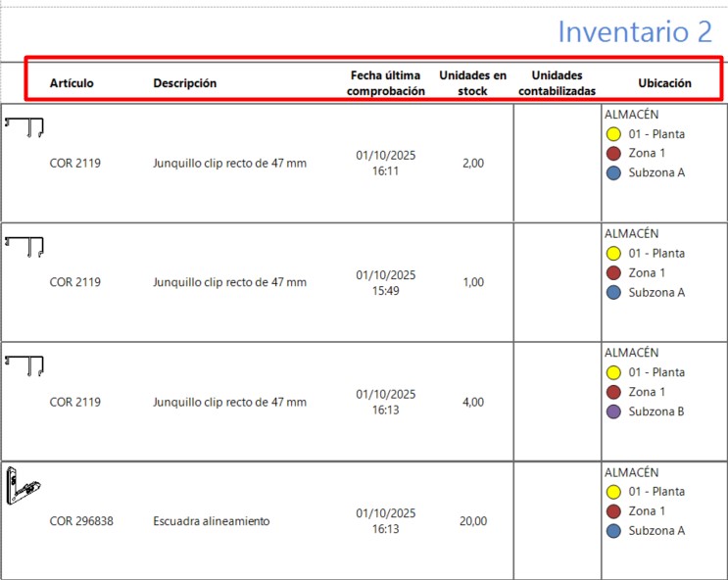Viewport: 728px width, 580px height.
Task: Click the red Zona 1 circle in the 2,00 stock row
Action: (613, 153)
